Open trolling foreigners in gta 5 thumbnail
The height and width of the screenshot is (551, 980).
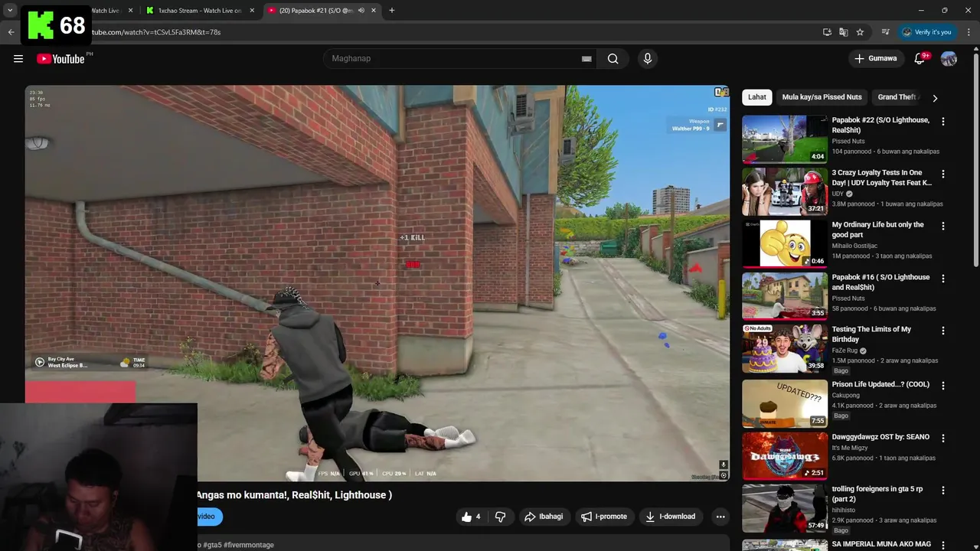785,507
